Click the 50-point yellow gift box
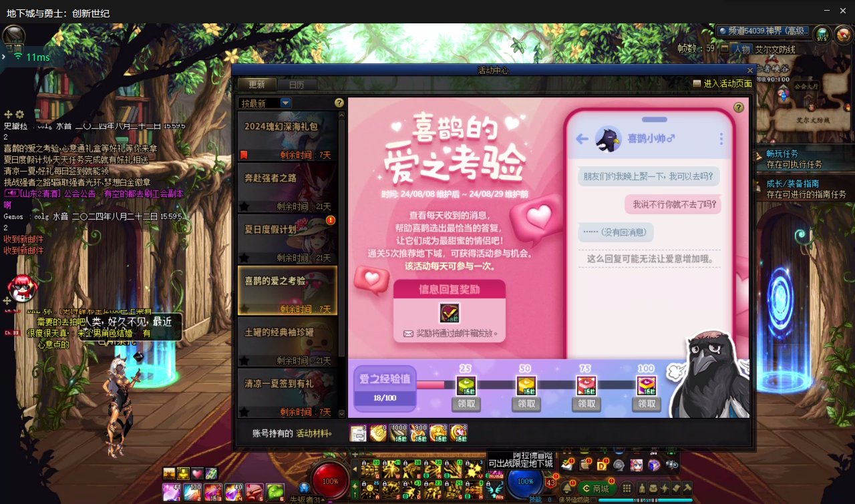 point(526,386)
